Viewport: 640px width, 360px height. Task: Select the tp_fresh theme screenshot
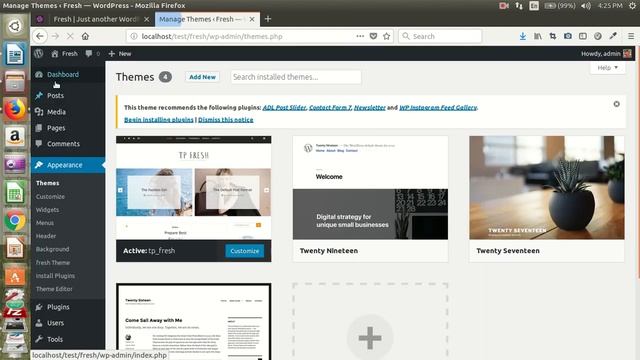point(193,188)
